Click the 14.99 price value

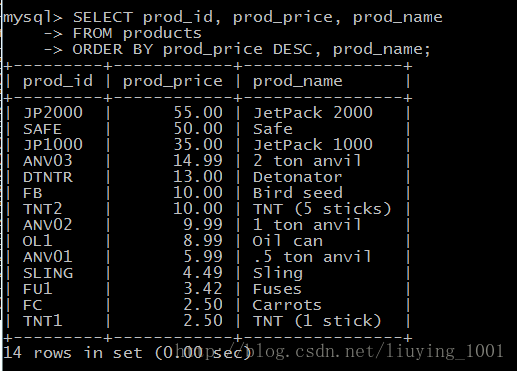pyautogui.click(x=198, y=161)
